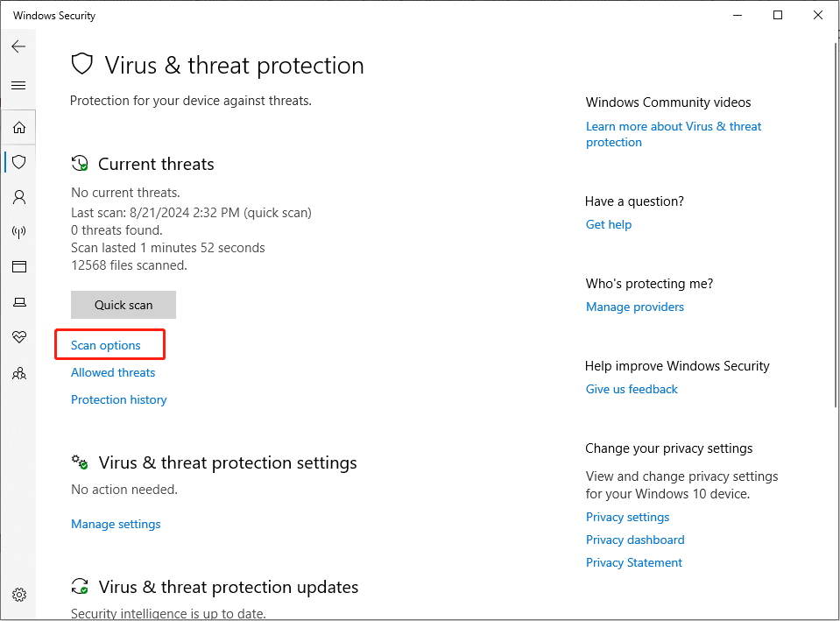840x621 pixels.
Task: Open Family options icon in sidebar
Action: pyautogui.click(x=19, y=373)
